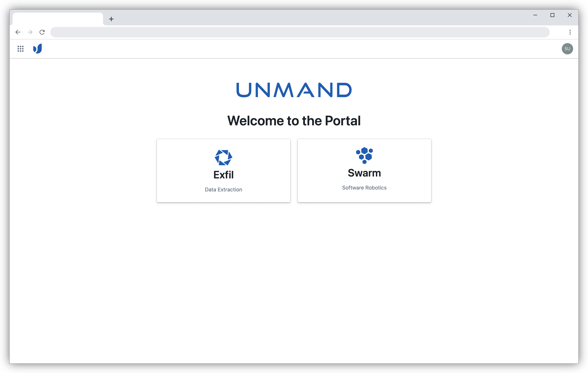588x373 pixels.
Task: Focus the browser address bar
Action: [300, 32]
